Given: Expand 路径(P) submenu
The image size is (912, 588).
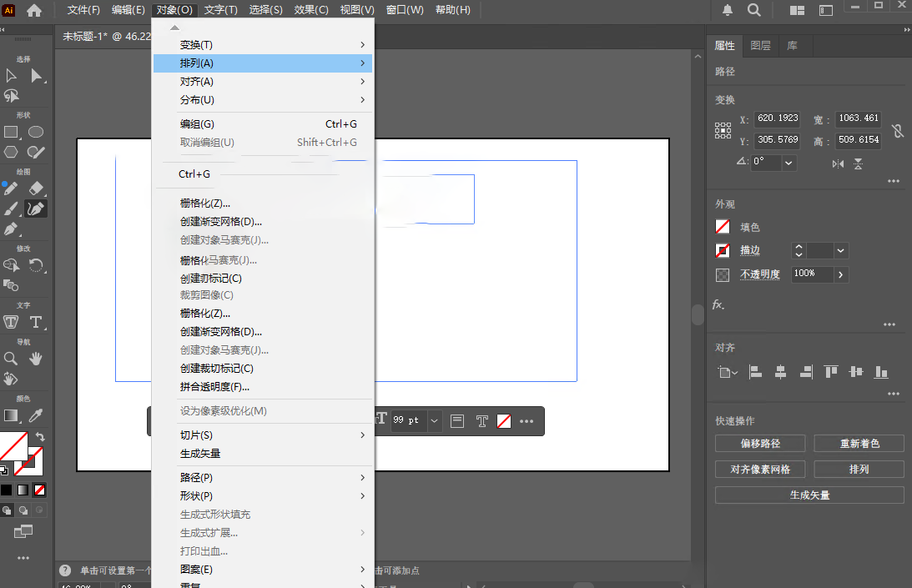Looking at the screenshot, I should 263,478.
